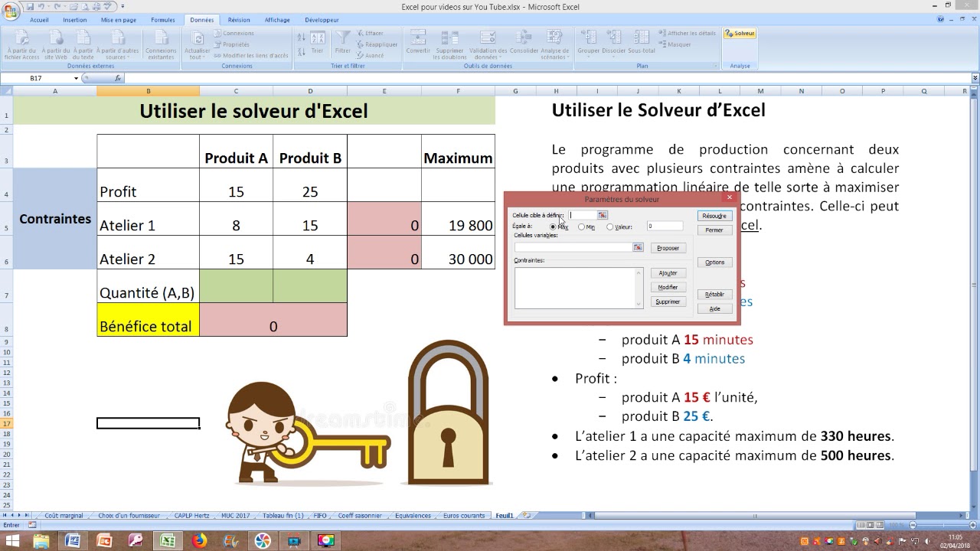The height and width of the screenshot is (551, 980).
Task: Click 'À partir du texte' icon
Action: 83,44
